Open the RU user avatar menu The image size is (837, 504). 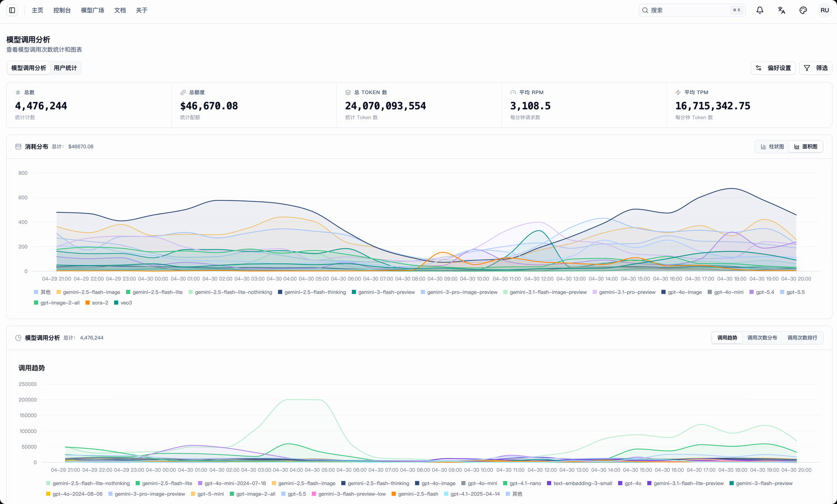pyautogui.click(x=825, y=10)
